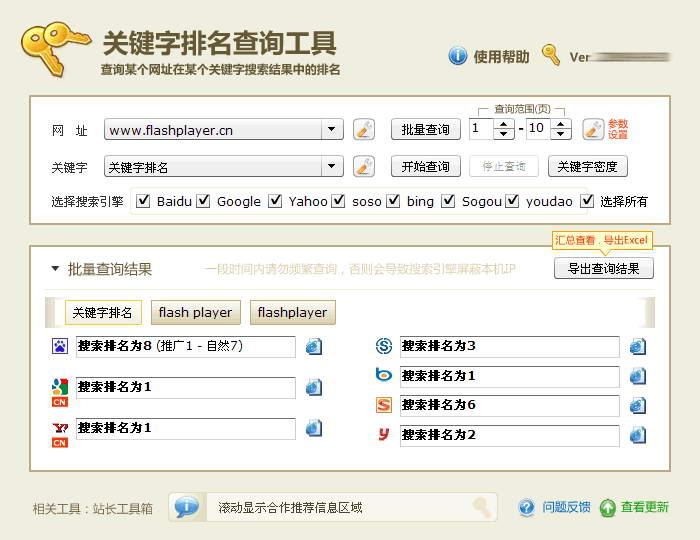Open the 参数设置 link

[x=618, y=129]
